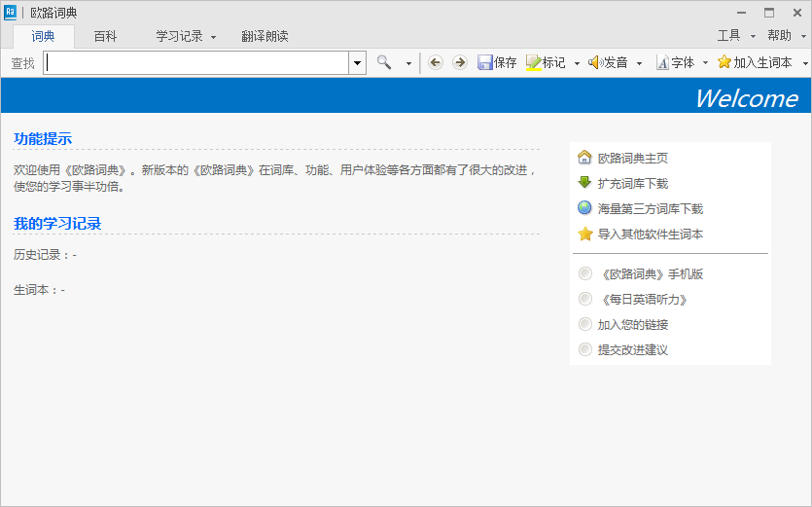Switch to the 百科 tab
The image size is (812, 507).
105,36
